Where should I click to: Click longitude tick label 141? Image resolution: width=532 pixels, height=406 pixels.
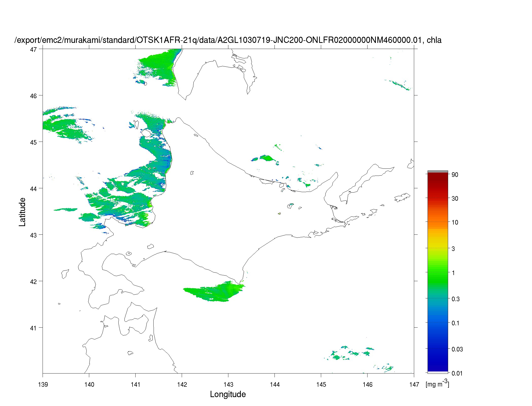click(136, 384)
